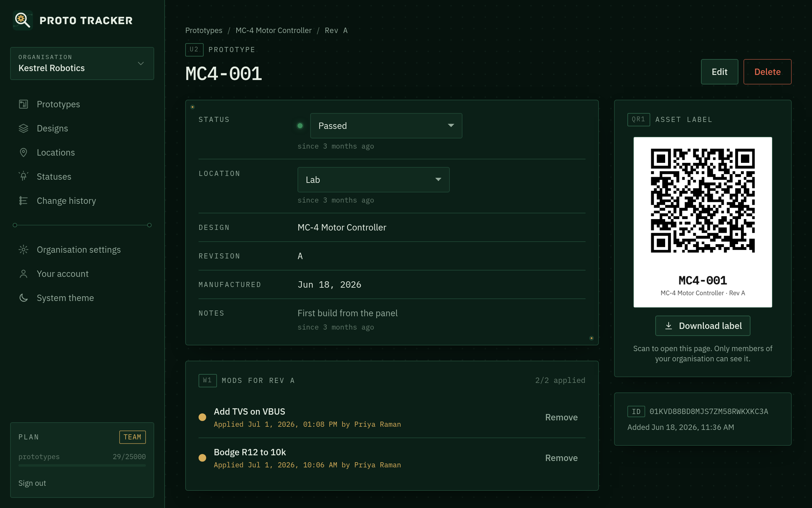Open Change history in the sidebar
This screenshot has height=508, width=812.
pyautogui.click(x=82, y=201)
